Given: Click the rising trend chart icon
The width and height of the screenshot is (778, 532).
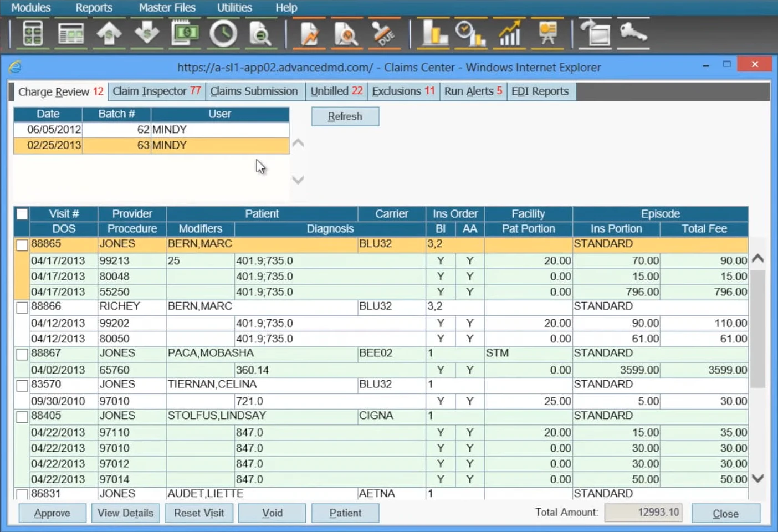Looking at the screenshot, I should [509, 33].
